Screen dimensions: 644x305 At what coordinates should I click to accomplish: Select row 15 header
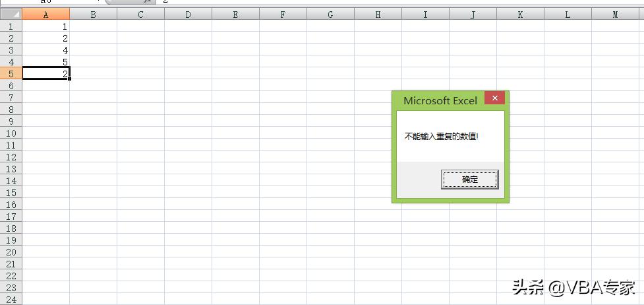(x=11, y=193)
